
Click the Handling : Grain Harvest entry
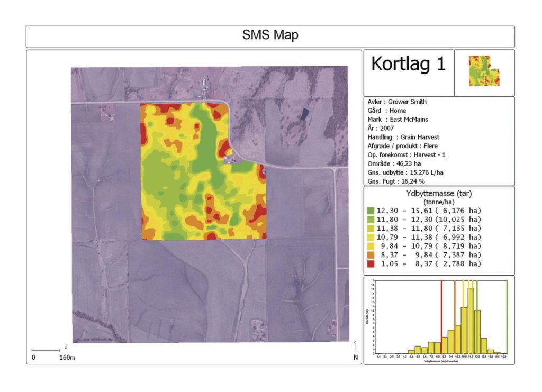point(402,137)
